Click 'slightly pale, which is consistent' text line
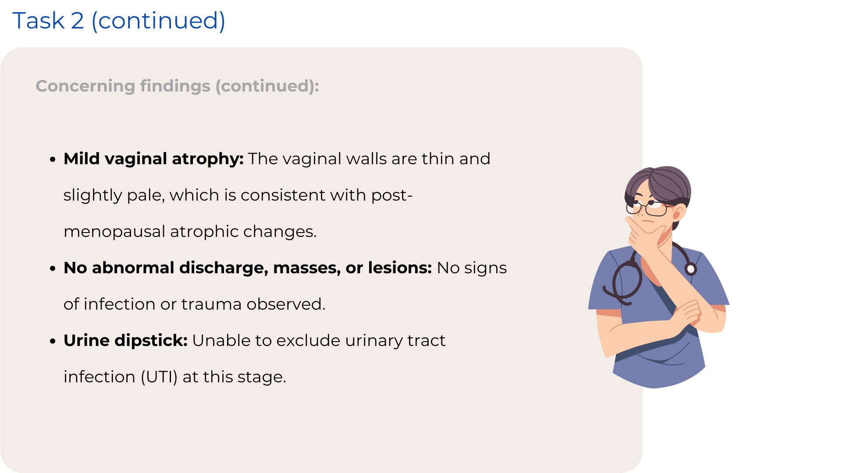868x473 pixels. [238, 195]
